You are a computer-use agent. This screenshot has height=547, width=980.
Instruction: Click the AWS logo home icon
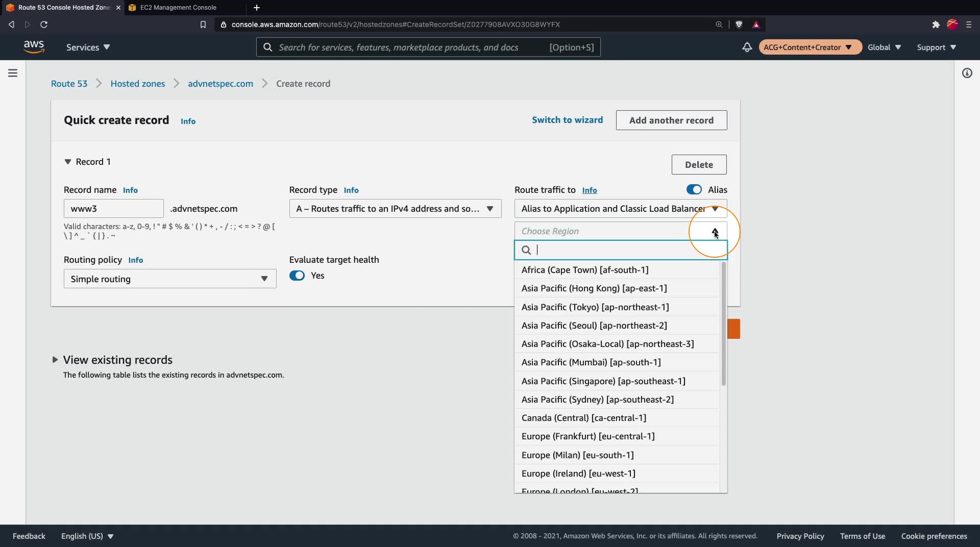(34, 46)
